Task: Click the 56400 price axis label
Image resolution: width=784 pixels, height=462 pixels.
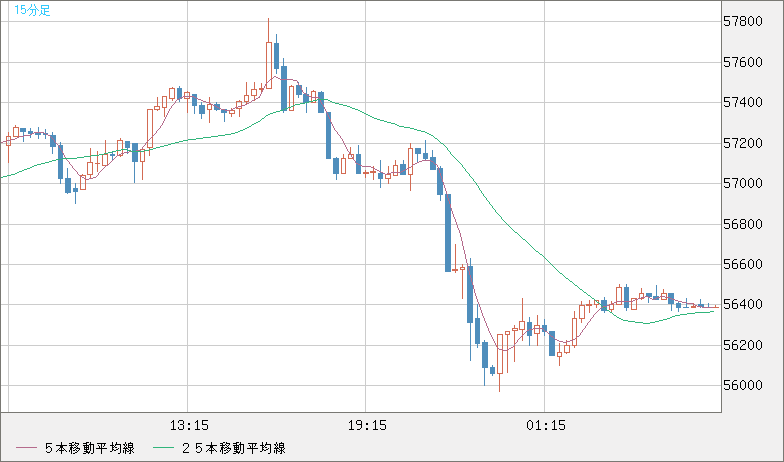Action: 743,304
